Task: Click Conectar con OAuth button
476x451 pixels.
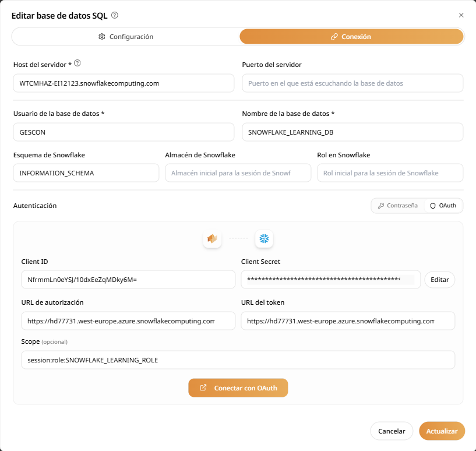Action: point(238,388)
